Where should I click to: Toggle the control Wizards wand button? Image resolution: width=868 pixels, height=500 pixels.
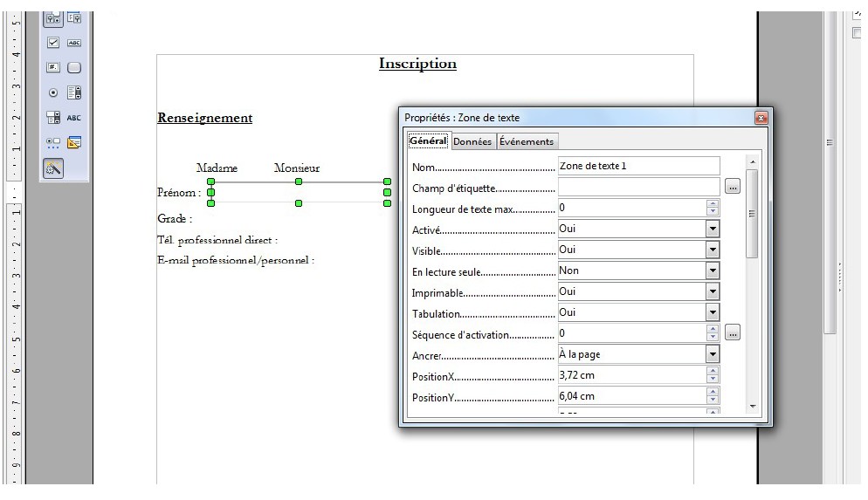click(53, 168)
